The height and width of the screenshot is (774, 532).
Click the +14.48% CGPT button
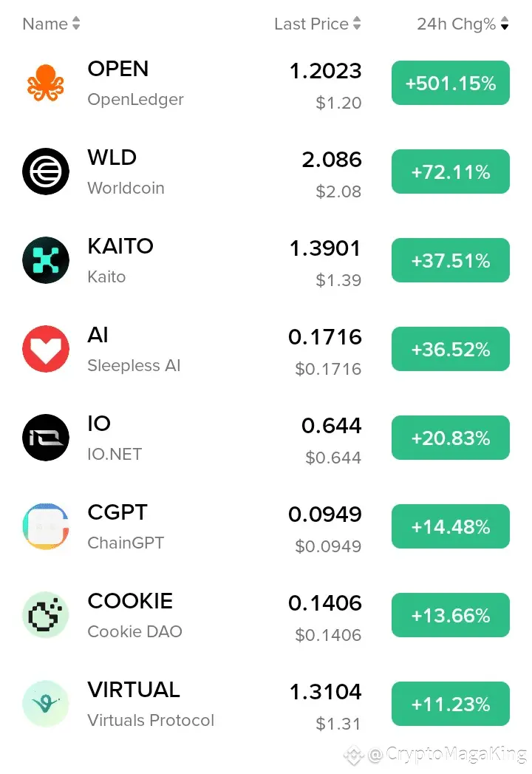tap(451, 526)
